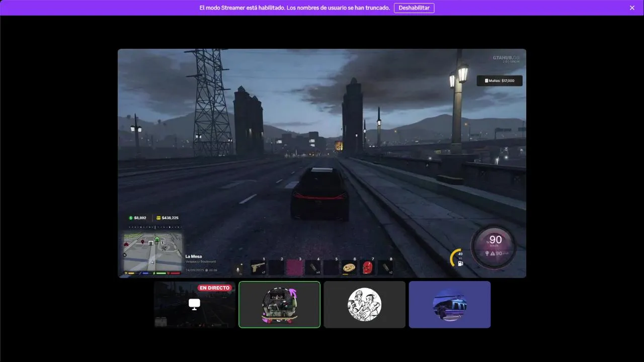Select the green-highlighted speaking participant tile
This screenshot has width=644, height=362.
279,304
